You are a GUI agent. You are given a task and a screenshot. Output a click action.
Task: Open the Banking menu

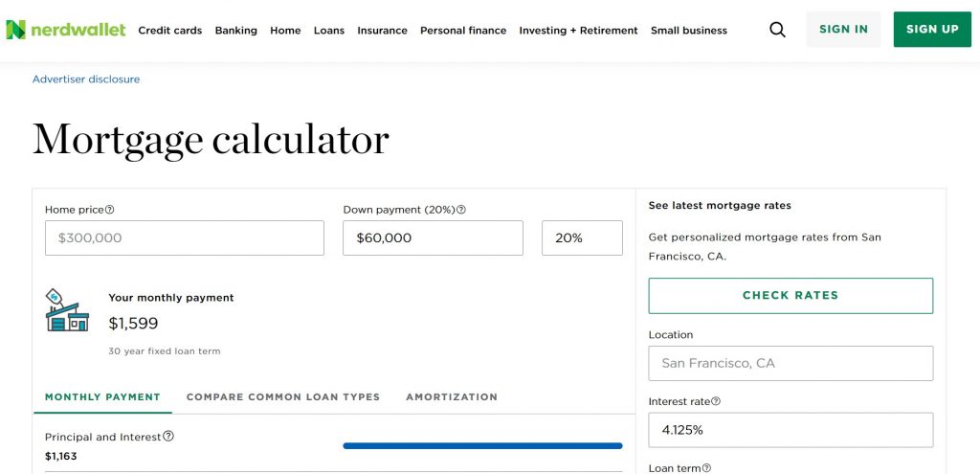pyautogui.click(x=235, y=31)
